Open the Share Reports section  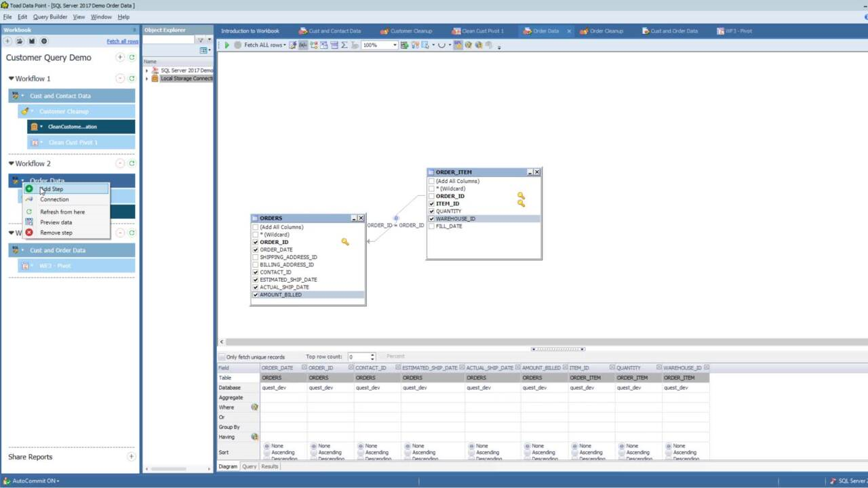[30, 457]
